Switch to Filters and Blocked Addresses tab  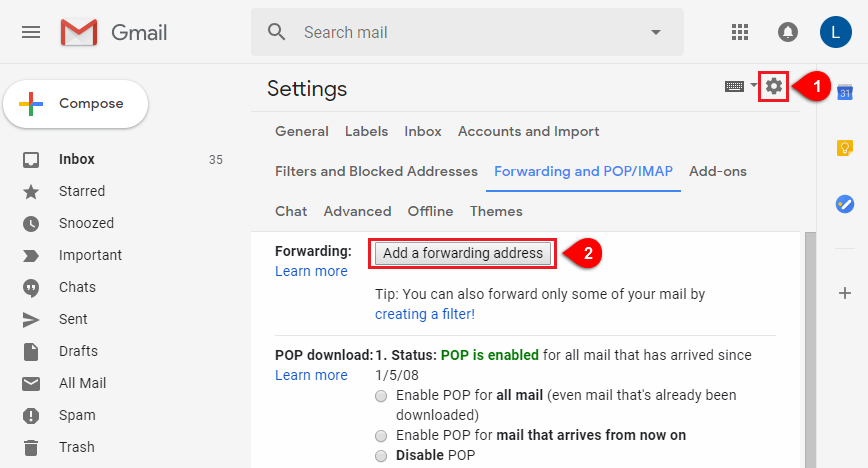(376, 171)
